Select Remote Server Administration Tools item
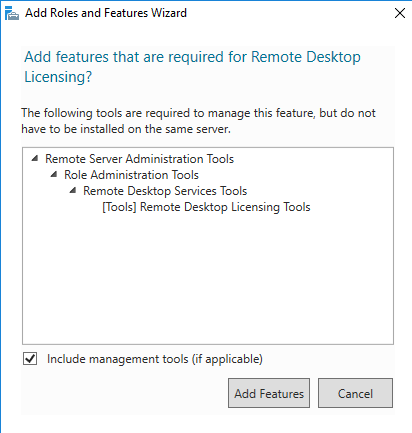The image size is (412, 433). click(x=139, y=159)
